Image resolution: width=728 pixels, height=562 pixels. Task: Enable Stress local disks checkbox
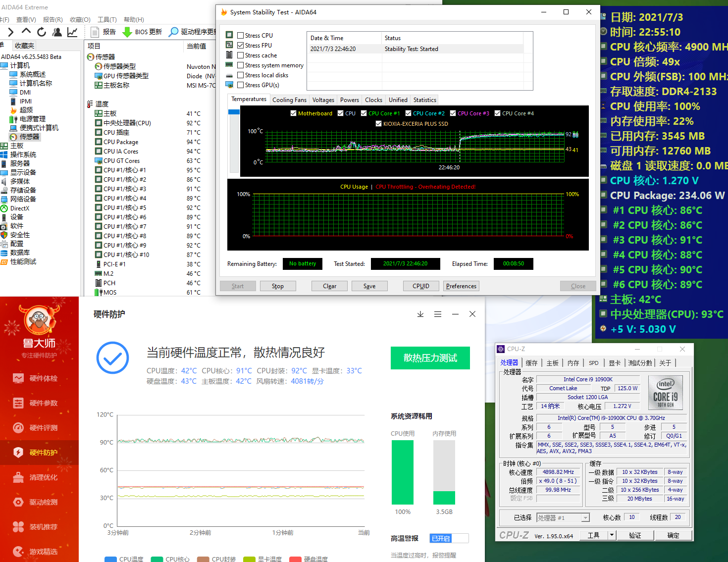(x=240, y=75)
